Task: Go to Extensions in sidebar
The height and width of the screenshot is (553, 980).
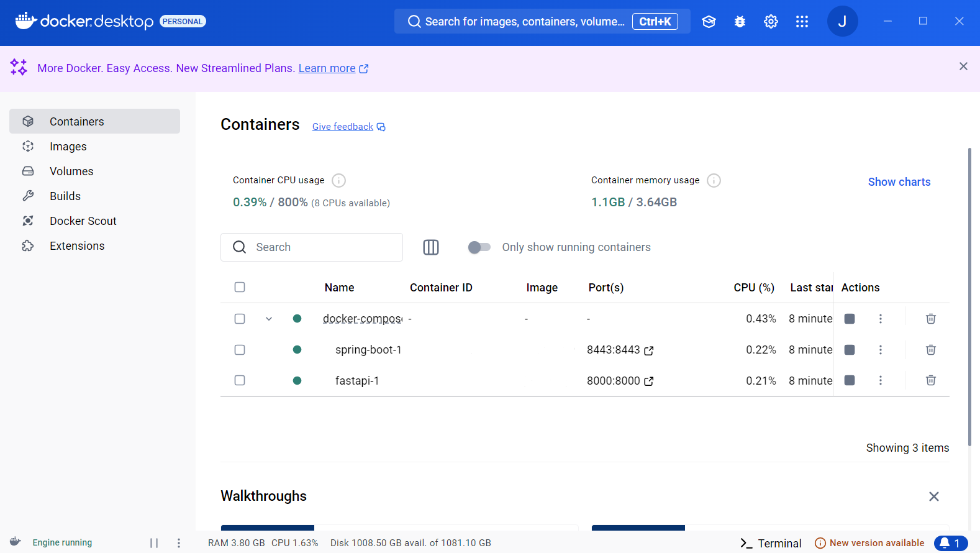Action: coord(94,245)
